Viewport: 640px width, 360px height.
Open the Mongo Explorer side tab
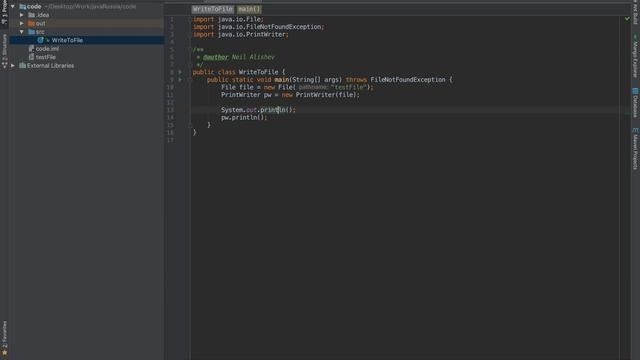click(x=636, y=57)
